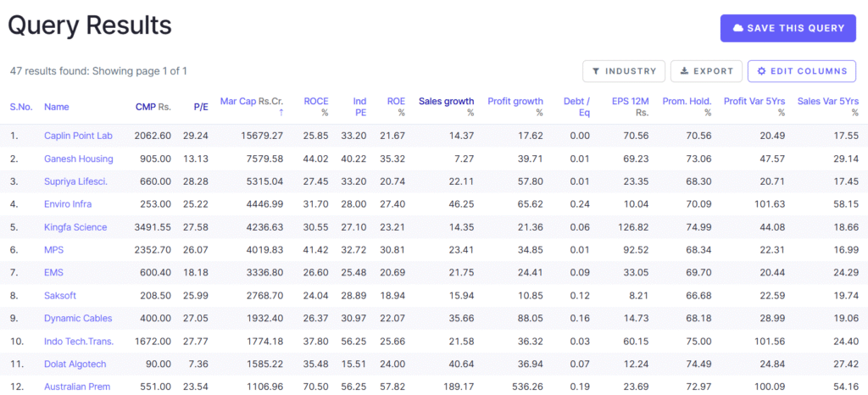Sort by ROE % column

(x=397, y=107)
